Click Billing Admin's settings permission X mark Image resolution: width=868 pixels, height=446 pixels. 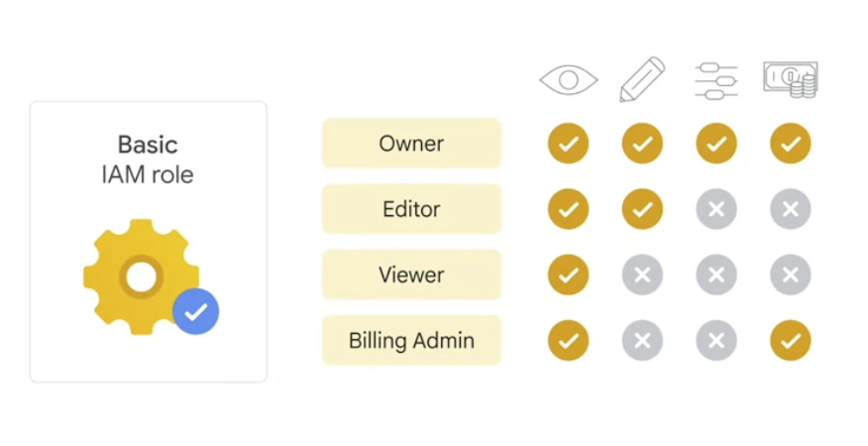(715, 341)
